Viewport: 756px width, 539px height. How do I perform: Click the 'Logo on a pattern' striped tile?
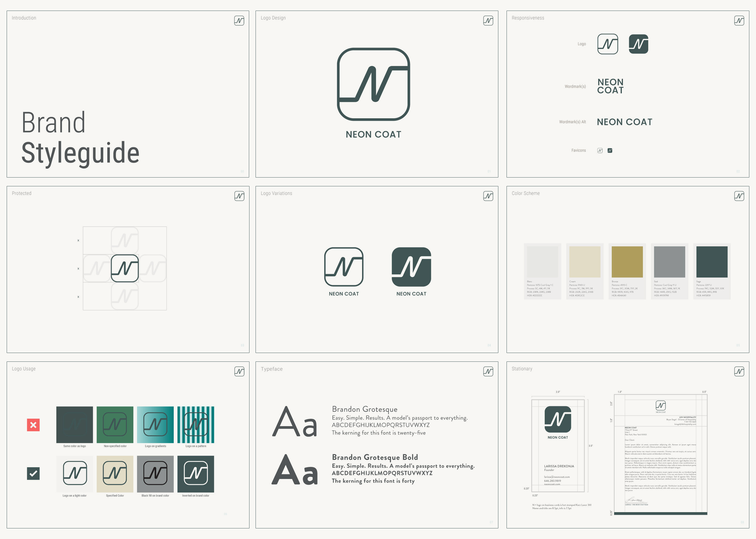click(196, 424)
